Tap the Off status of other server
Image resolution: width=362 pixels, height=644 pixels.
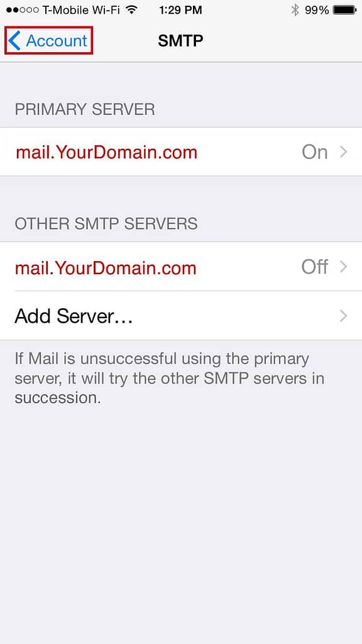point(315,267)
